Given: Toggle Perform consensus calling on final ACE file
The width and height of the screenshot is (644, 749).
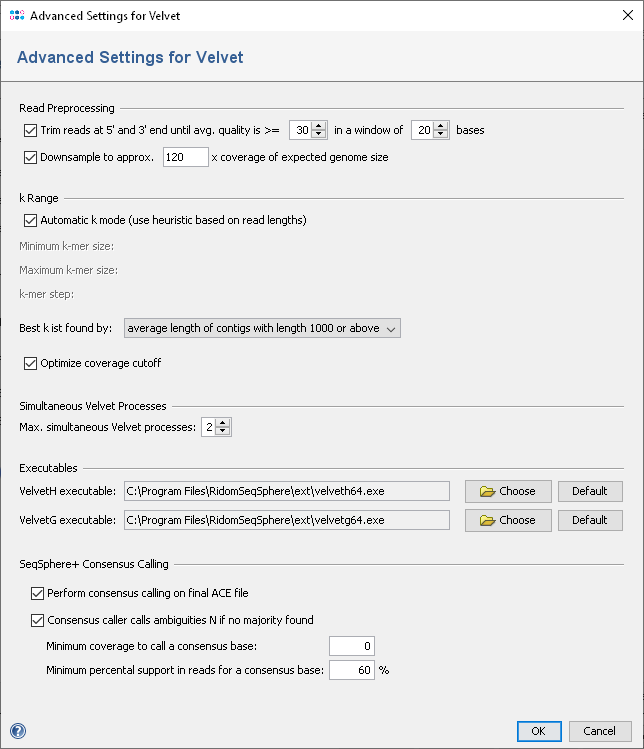Looking at the screenshot, I should [38, 593].
